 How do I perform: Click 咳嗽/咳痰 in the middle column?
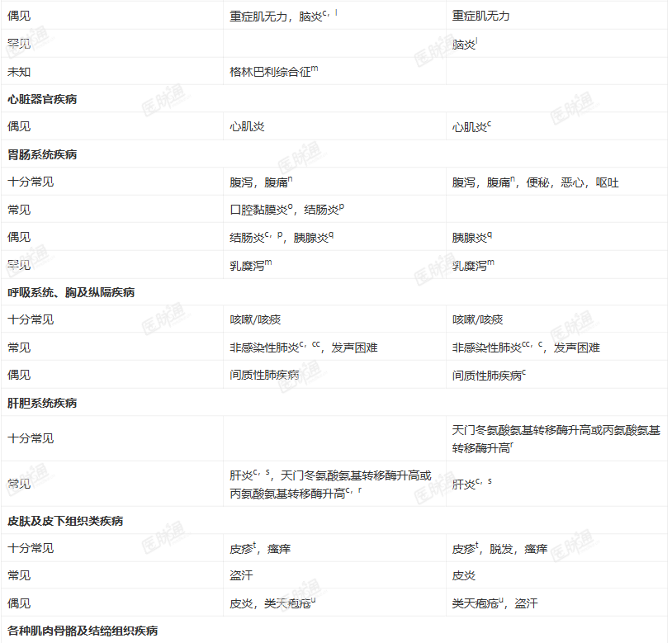255,319
